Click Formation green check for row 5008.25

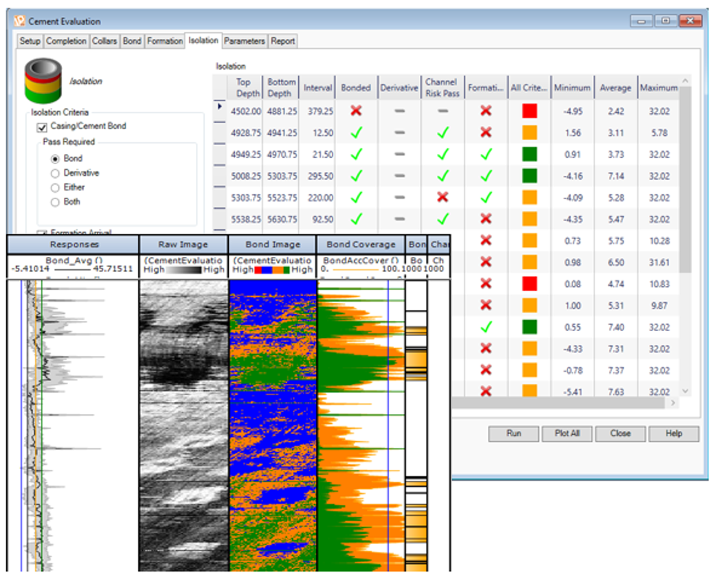(486, 177)
